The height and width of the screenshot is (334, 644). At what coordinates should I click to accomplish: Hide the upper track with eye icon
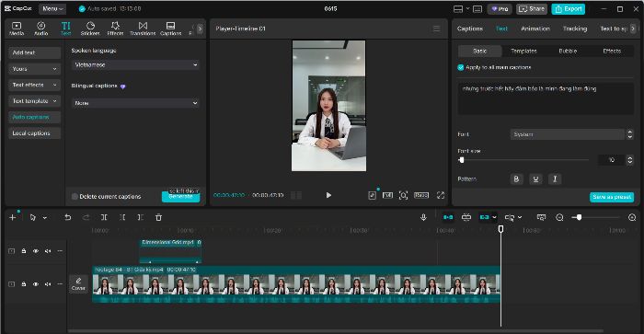(x=36, y=251)
